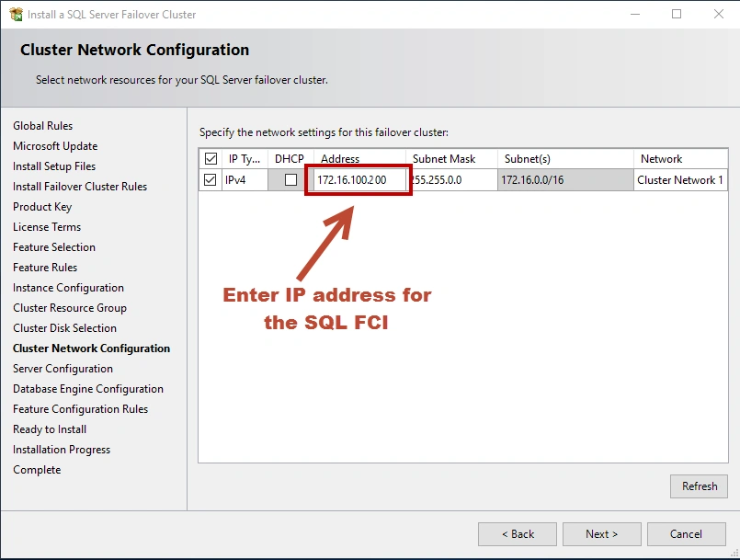Toggle the header select-all checkbox
Screen dimensions: 740x560
coord(211,159)
